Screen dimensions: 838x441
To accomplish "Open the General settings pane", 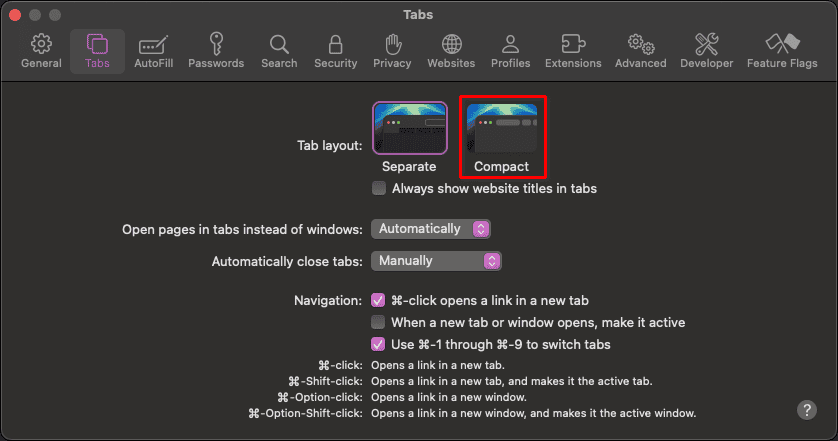I will [41, 51].
